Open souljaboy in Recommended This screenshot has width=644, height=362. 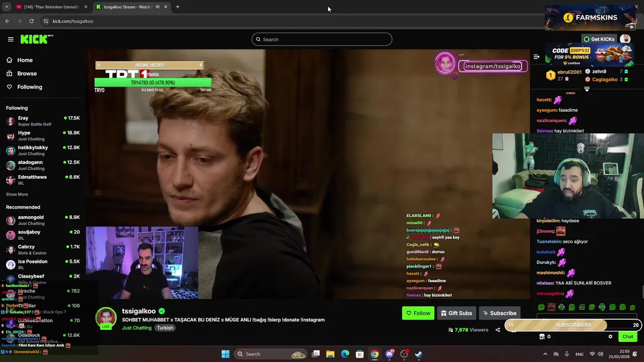[43, 235]
